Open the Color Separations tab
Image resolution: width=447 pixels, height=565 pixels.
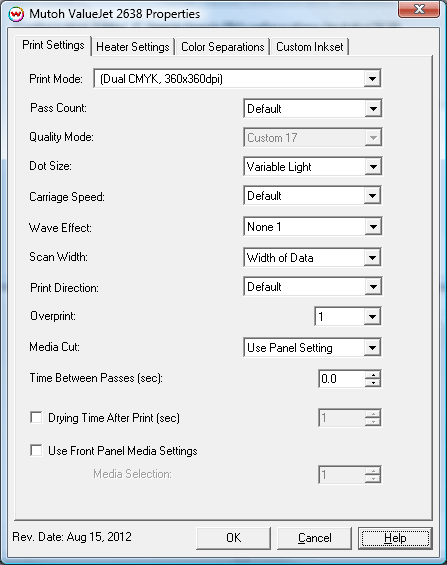[223, 47]
